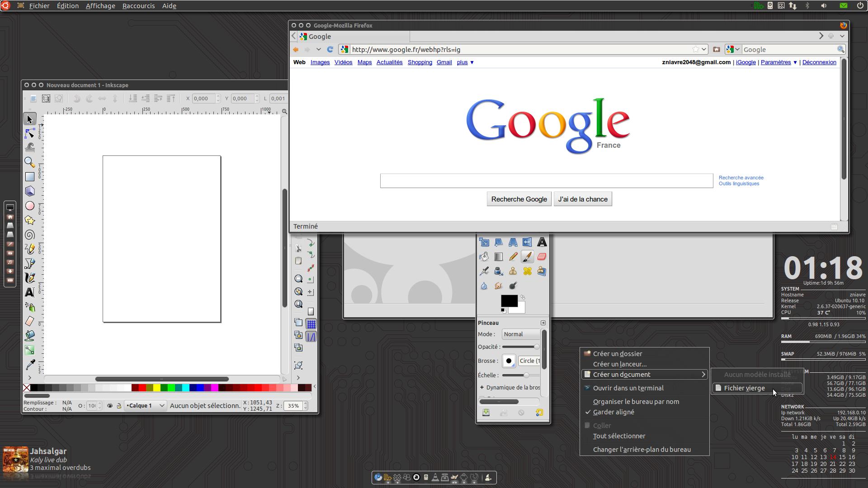Viewport: 868px width, 488px height.
Task: Open Firefox tab list dropdown
Action: (x=842, y=36)
